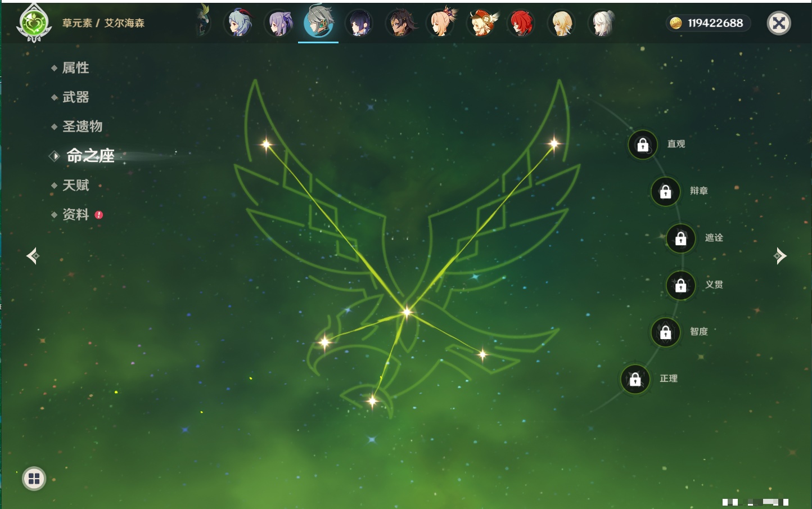
Task: Click the bottom-most star of the constellation
Action: pos(372,401)
